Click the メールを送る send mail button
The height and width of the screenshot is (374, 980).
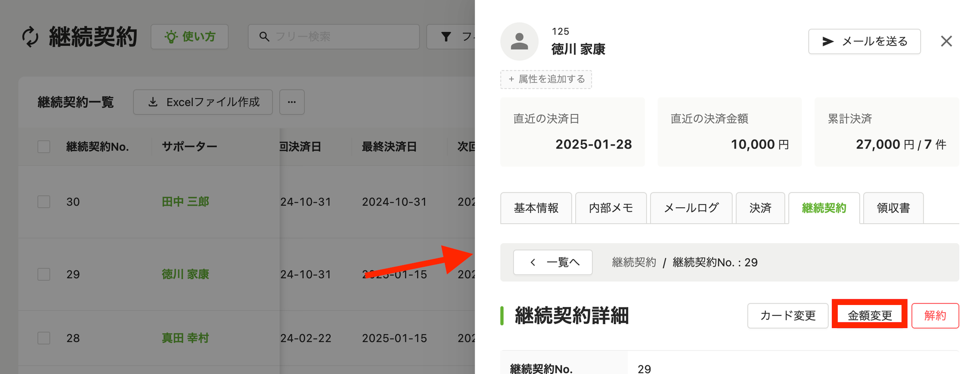pos(864,42)
